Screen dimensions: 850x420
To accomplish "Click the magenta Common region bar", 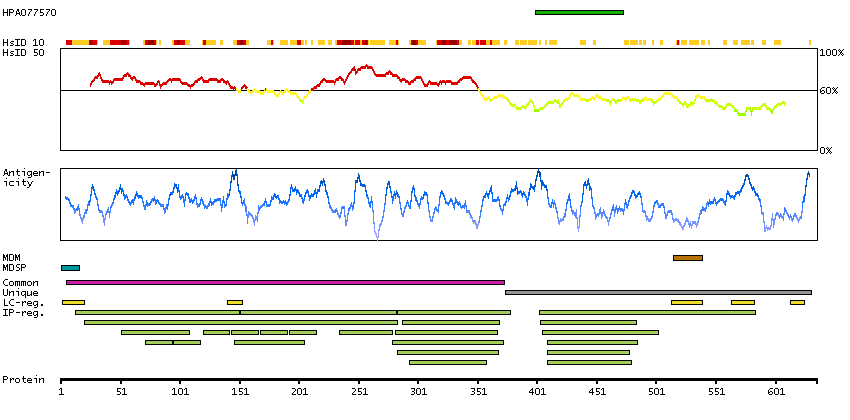I will (285, 282).
